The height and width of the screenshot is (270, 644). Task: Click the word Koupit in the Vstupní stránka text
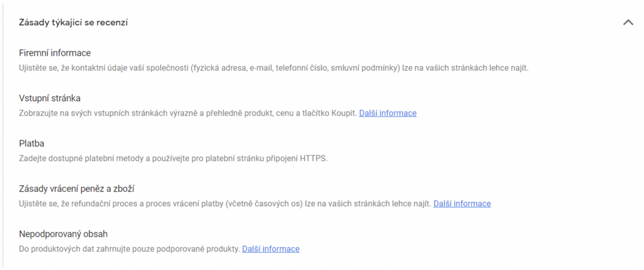[342, 113]
